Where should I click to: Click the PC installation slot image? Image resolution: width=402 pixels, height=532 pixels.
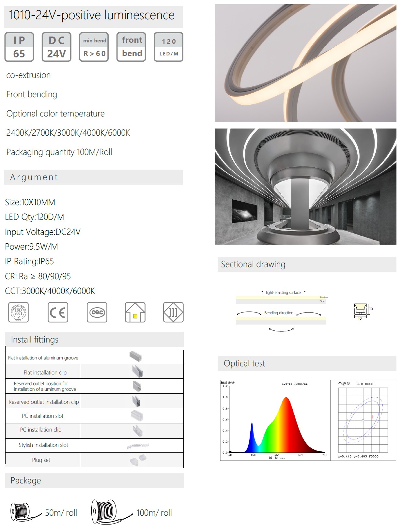pyautogui.click(x=137, y=416)
